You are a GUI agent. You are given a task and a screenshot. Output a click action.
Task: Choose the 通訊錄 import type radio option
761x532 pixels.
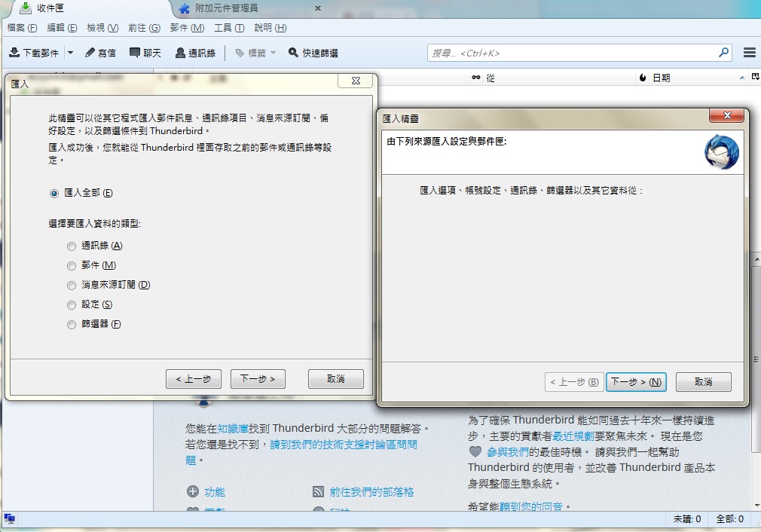[72, 246]
